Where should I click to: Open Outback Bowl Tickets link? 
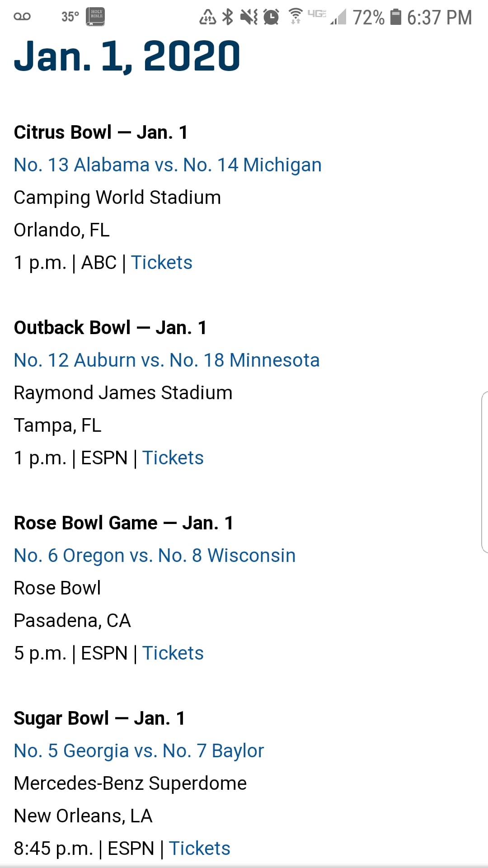tap(173, 458)
